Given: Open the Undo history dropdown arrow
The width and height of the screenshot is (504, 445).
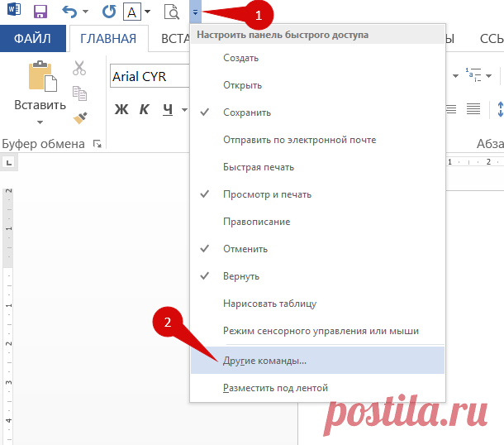Looking at the screenshot, I should [x=85, y=12].
